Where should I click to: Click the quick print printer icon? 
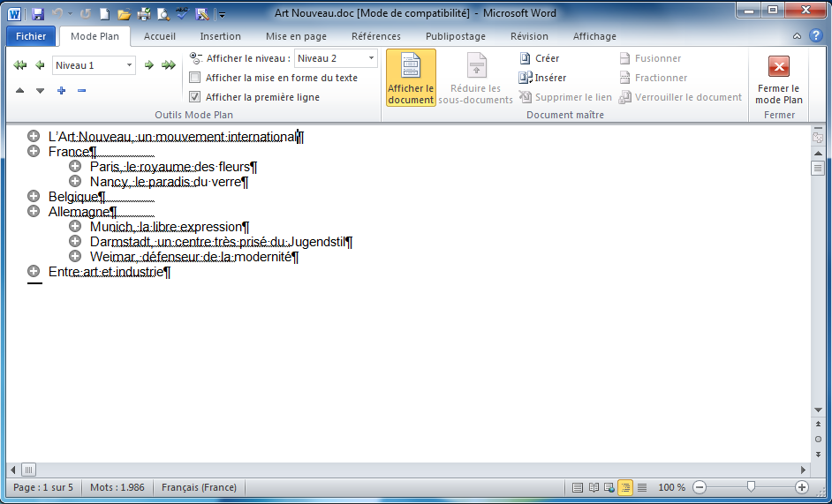click(144, 14)
